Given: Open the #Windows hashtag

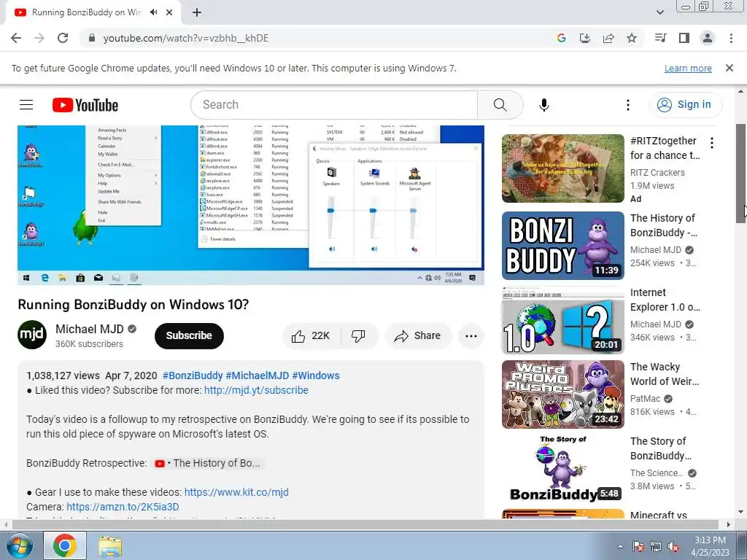Looking at the screenshot, I should click(316, 376).
